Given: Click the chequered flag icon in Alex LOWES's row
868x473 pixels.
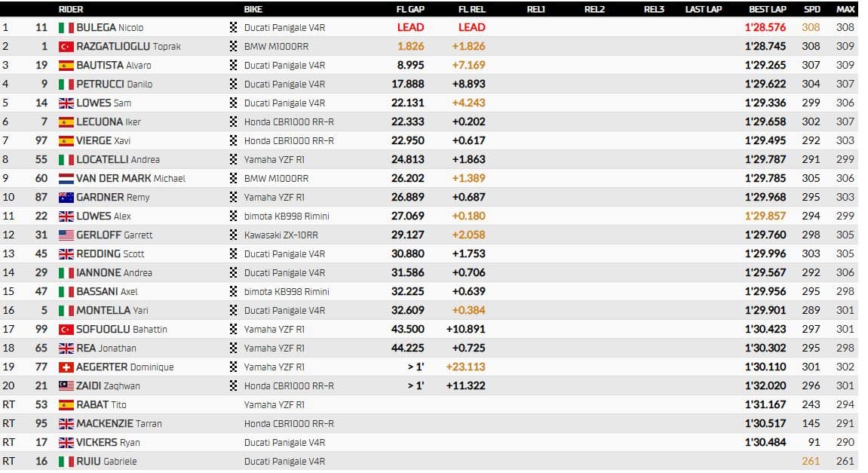Looking at the screenshot, I should pyautogui.click(x=233, y=216).
